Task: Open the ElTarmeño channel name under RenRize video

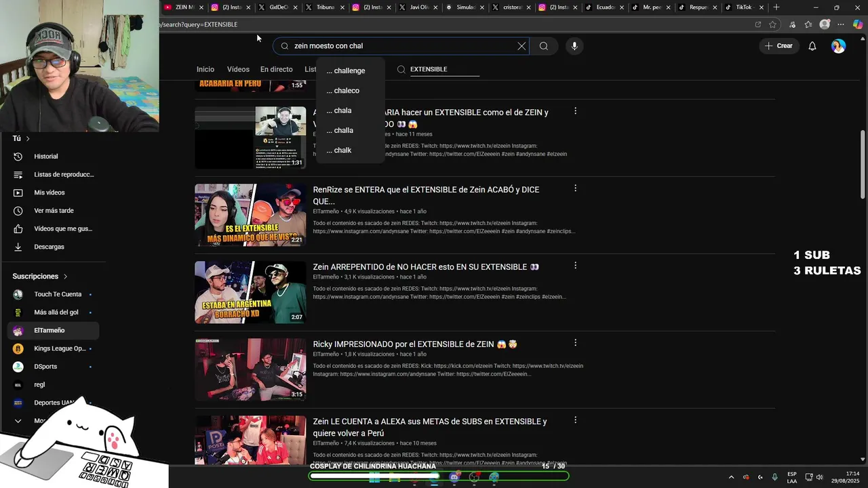Action: (x=325, y=211)
